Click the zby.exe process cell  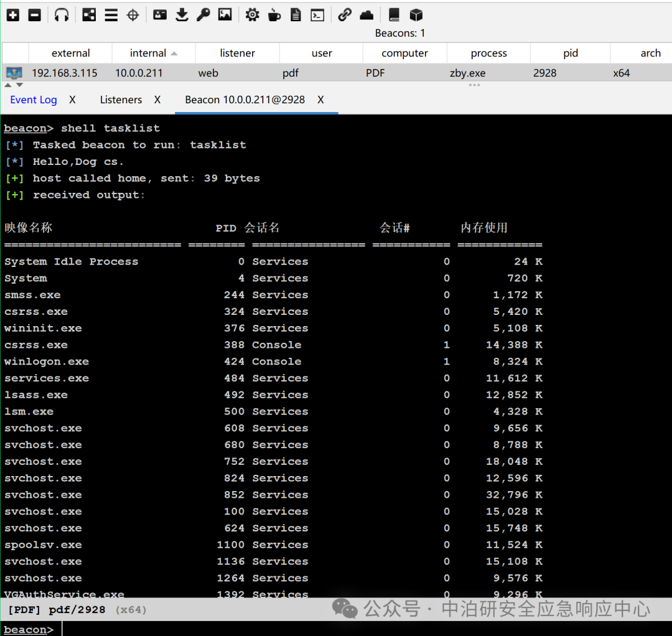[x=467, y=73]
